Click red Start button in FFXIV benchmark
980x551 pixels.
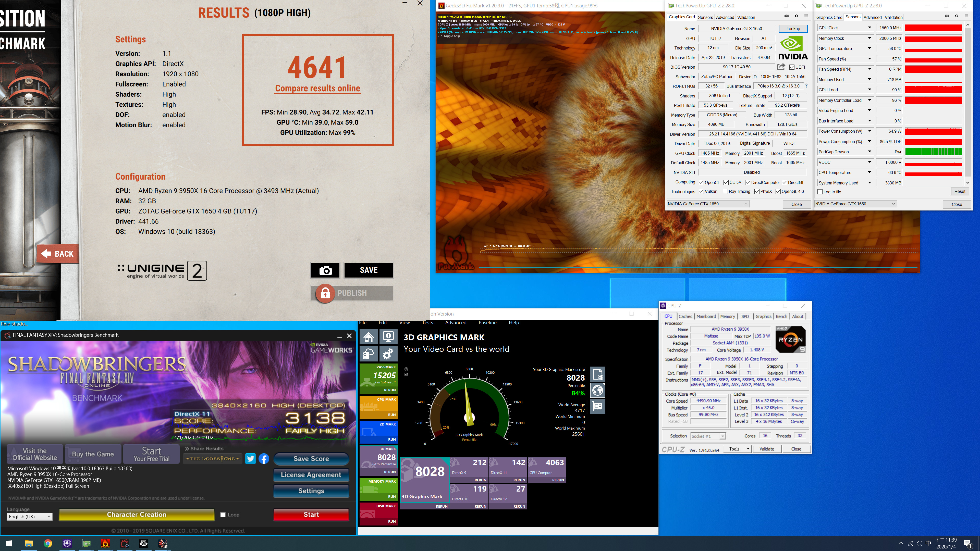click(311, 515)
